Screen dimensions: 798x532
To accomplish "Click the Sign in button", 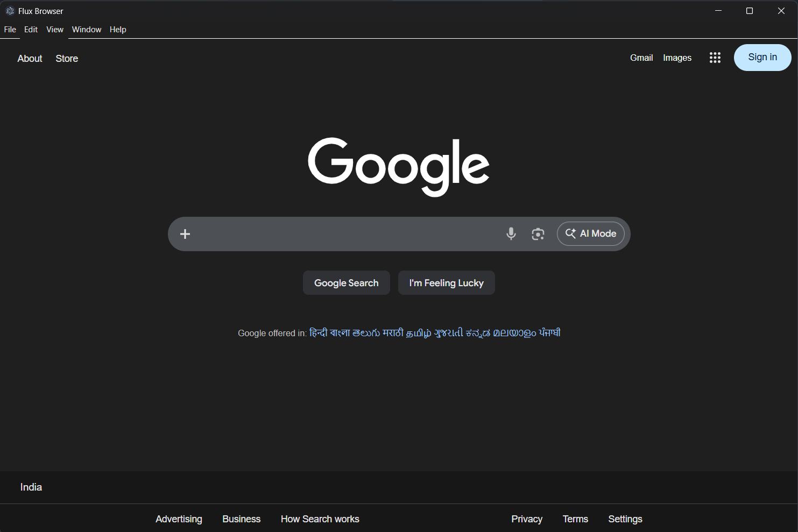I will (x=762, y=58).
